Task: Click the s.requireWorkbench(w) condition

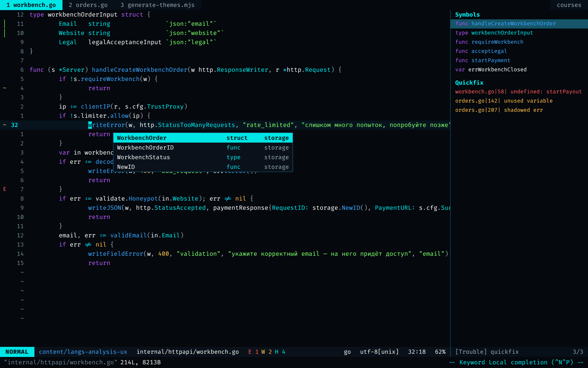Action: pos(112,79)
